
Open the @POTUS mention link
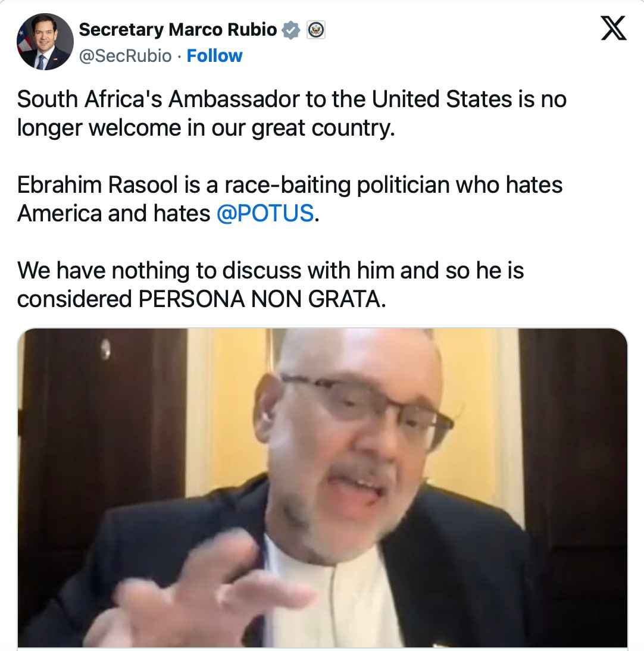click(265, 214)
